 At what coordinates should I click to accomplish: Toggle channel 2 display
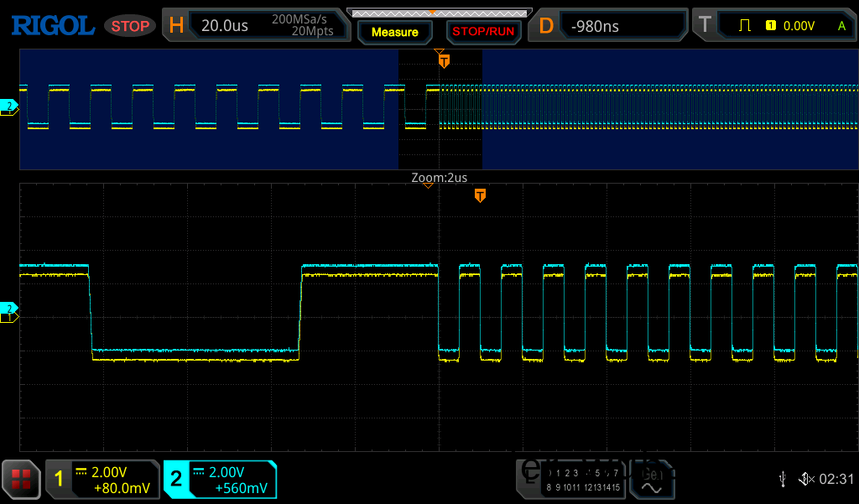point(219,479)
